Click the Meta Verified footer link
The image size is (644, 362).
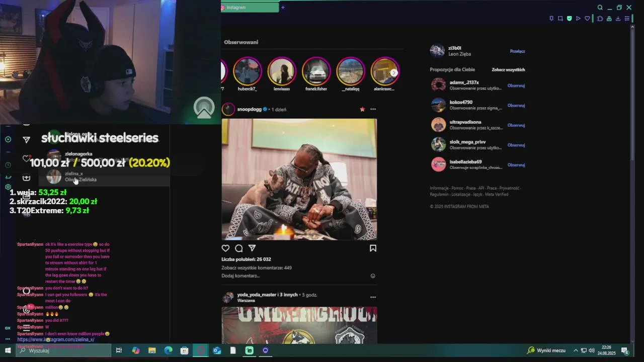[497, 195]
